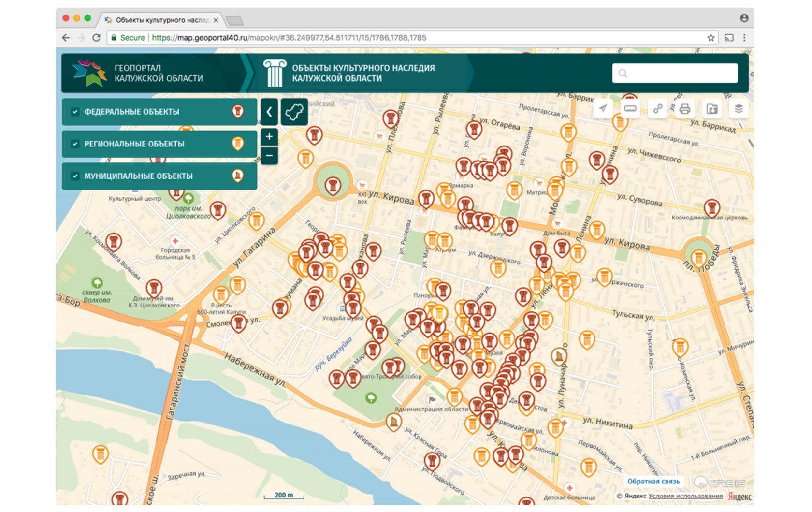Image resolution: width=812 pixels, height=512 pixels.
Task: Toggle the Федеральные объекты checkbox
Action: click(75, 112)
